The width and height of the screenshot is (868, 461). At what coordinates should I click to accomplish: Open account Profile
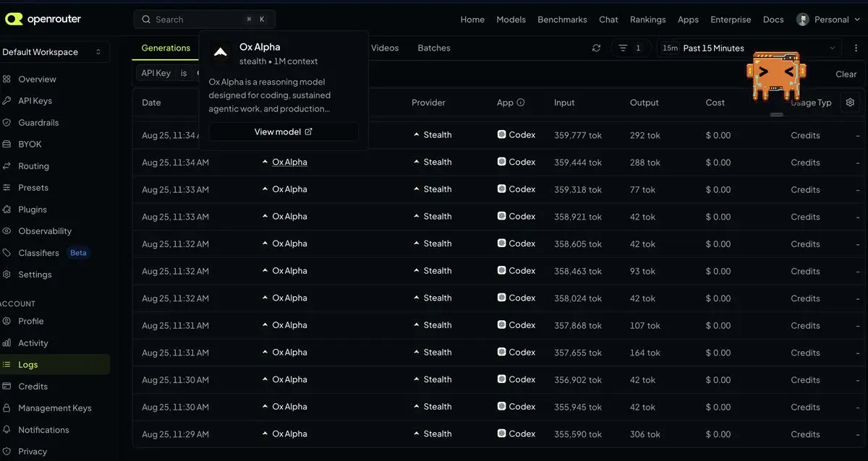pyautogui.click(x=31, y=322)
